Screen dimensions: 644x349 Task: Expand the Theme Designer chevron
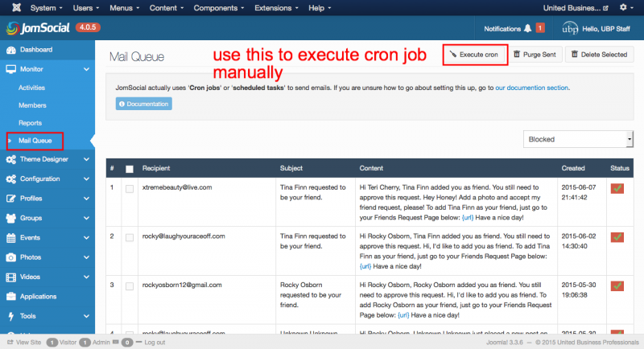pos(86,159)
